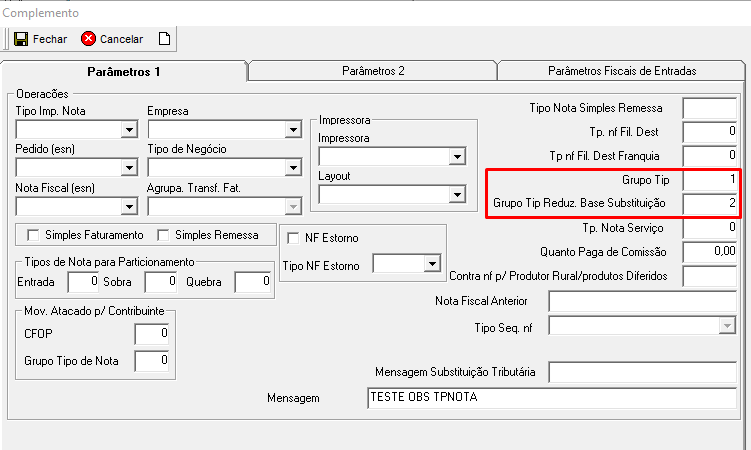Image resolution: width=751 pixels, height=450 pixels.
Task: Click the Complemento window title text
Action: [41, 13]
